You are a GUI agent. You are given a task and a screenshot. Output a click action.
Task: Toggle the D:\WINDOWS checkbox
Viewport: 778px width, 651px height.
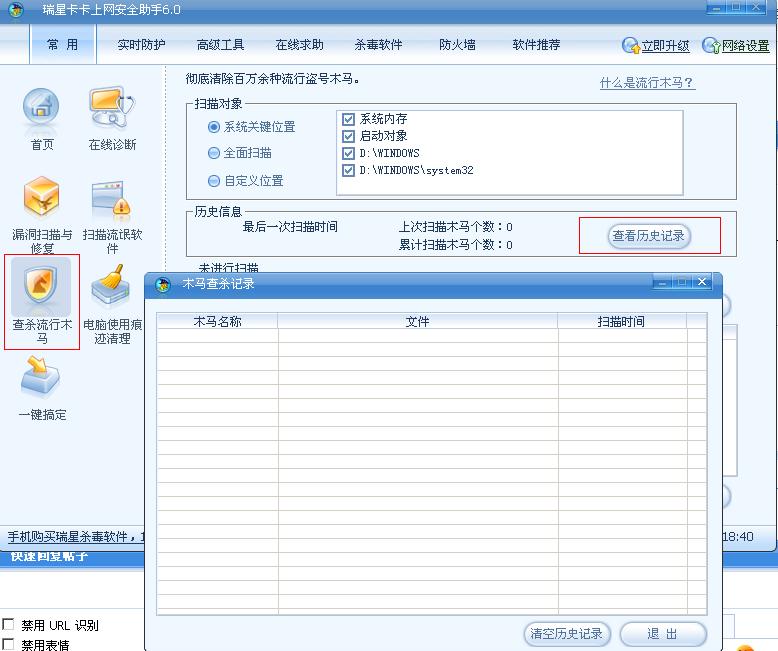[x=348, y=153]
